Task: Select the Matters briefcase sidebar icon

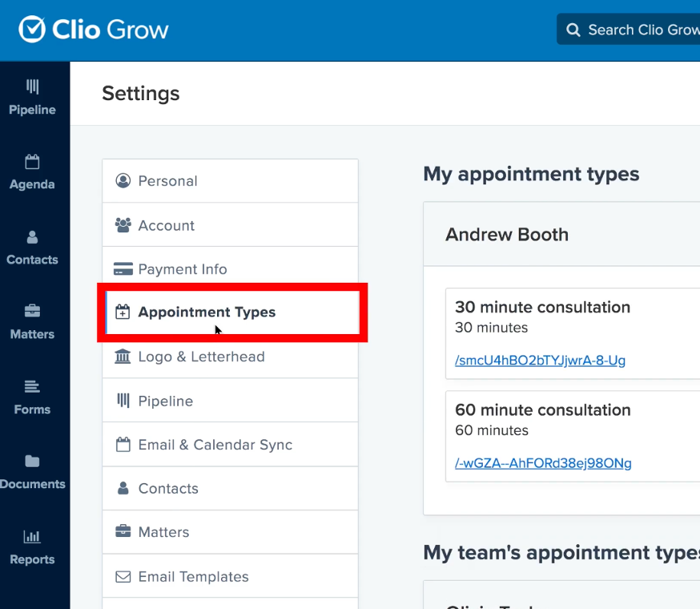Action: (x=32, y=311)
